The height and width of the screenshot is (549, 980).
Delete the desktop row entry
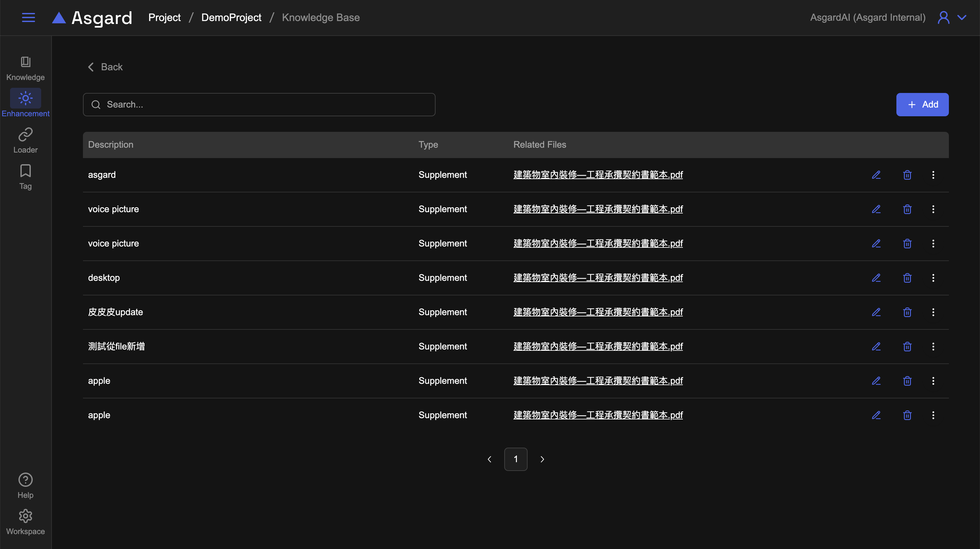pyautogui.click(x=907, y=278)
